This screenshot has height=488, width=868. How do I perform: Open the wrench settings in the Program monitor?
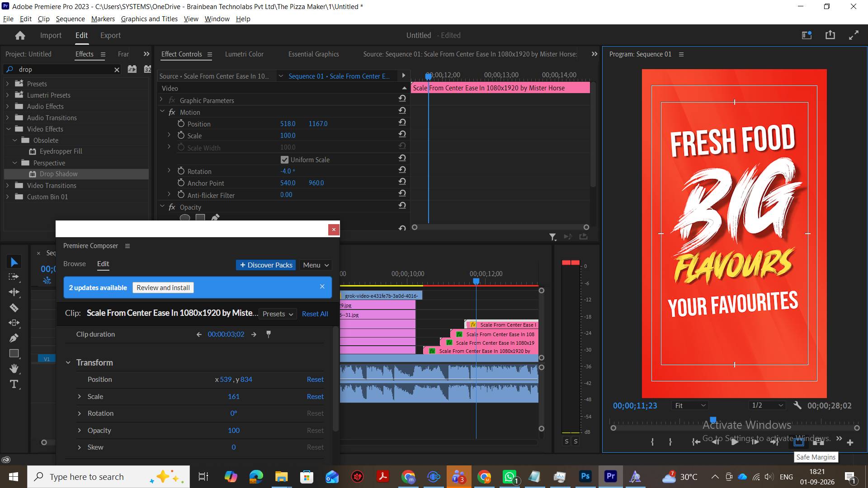tap(797, 405)
